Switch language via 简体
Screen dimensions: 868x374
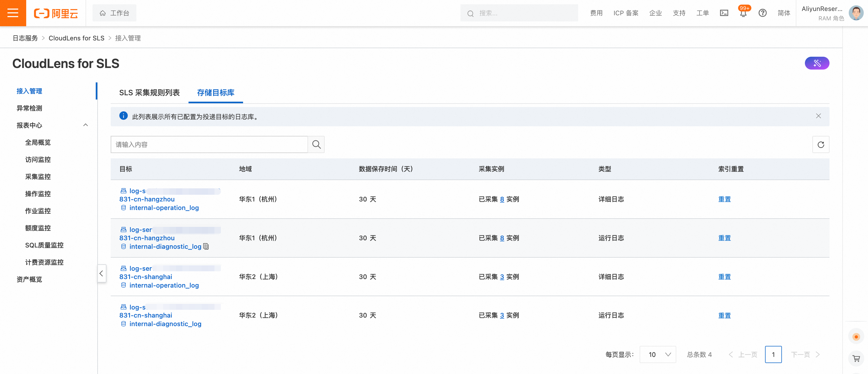click(784, 13)
